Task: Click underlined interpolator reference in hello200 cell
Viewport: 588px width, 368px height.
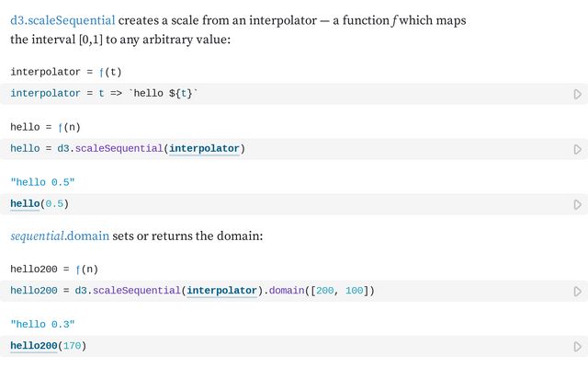Action: (x=221, y=291)
